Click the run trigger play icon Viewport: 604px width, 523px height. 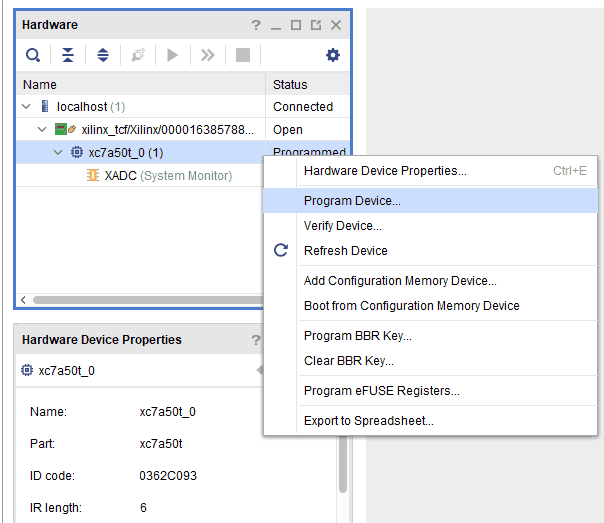point(172,55)
